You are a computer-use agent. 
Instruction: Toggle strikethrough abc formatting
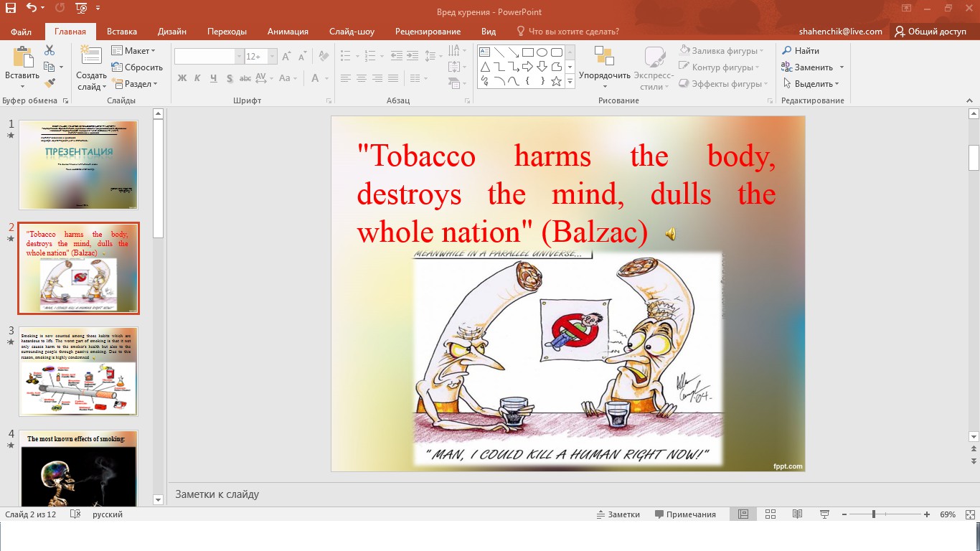[x=245, y=78]
